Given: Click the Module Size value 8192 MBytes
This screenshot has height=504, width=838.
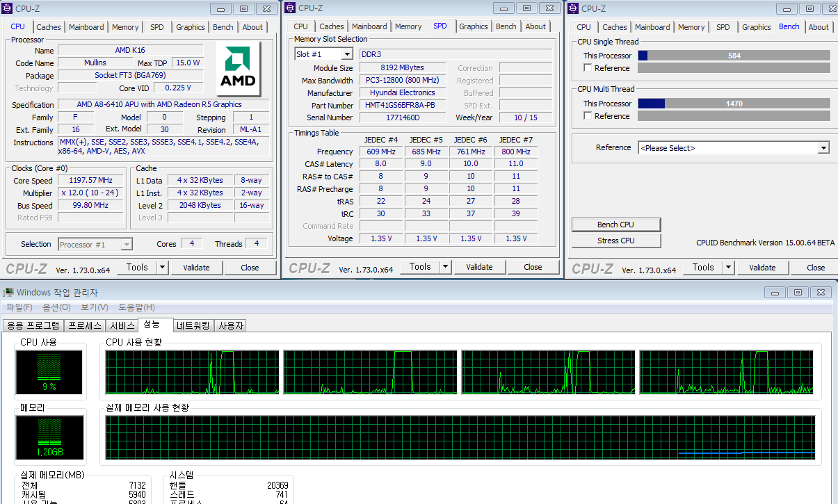Looking at the screenshot, I should click(x=402, y=68).
